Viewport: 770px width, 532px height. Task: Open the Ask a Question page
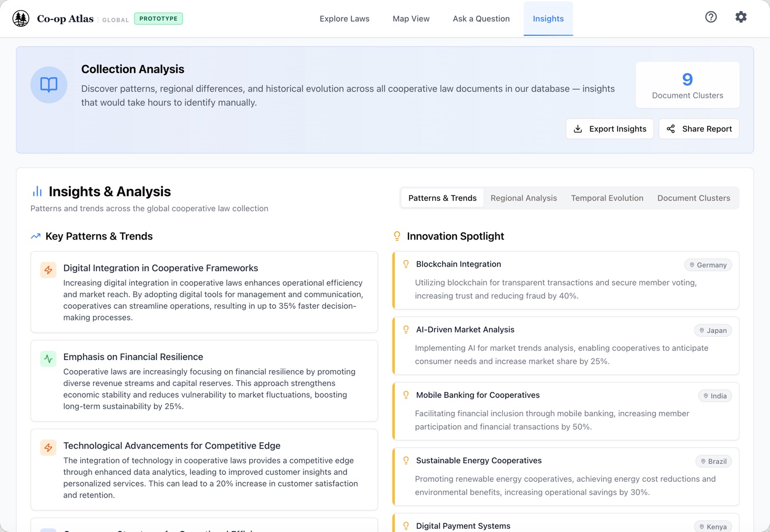pyautogui.click(x=481, y=19)
